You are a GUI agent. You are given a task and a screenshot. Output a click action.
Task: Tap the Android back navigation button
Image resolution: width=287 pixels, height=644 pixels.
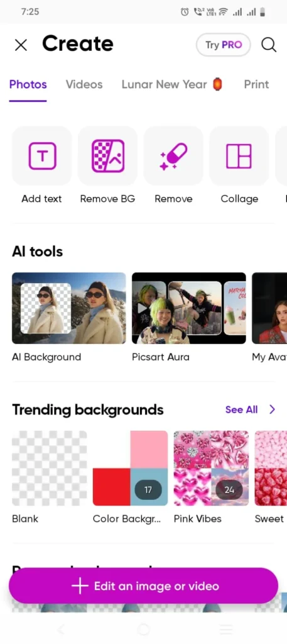tap(61, 629)
